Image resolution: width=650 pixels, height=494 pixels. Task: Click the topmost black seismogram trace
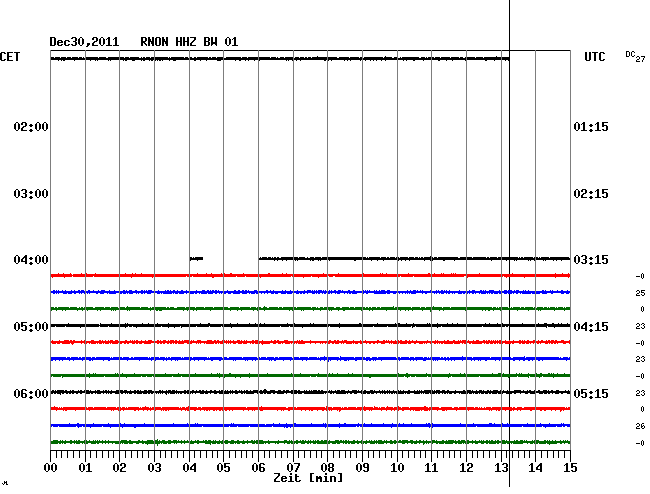tap(280, 59)
